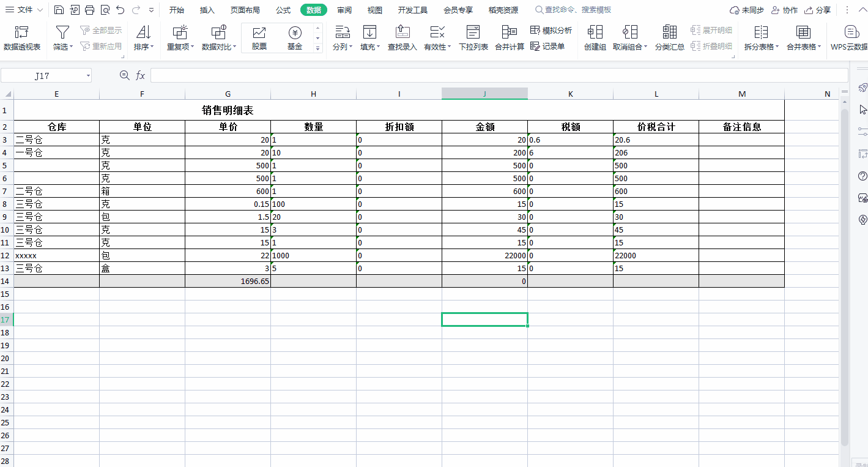This screenshot has width=868, height=467.
Task: Select column header G
Action: [228, 94]
